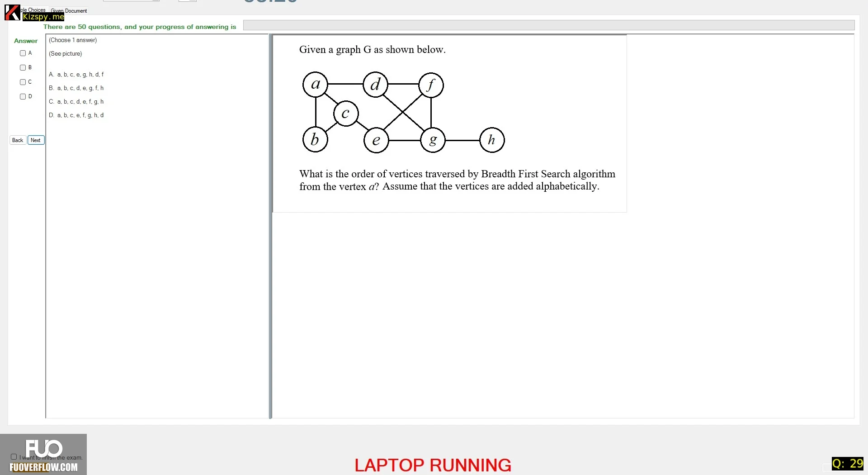Click the green 'Answer' label
The height and width of the screenshot is (475, 868).
click(26, 41)
